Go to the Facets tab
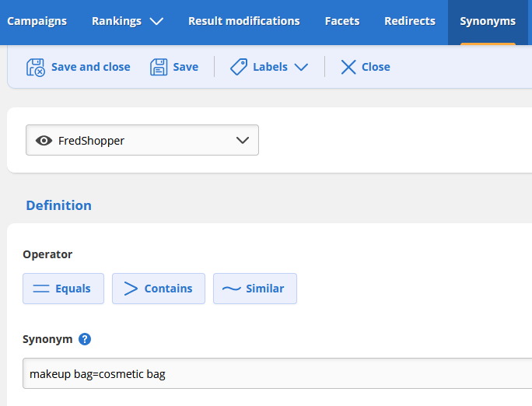 point(341,21)
